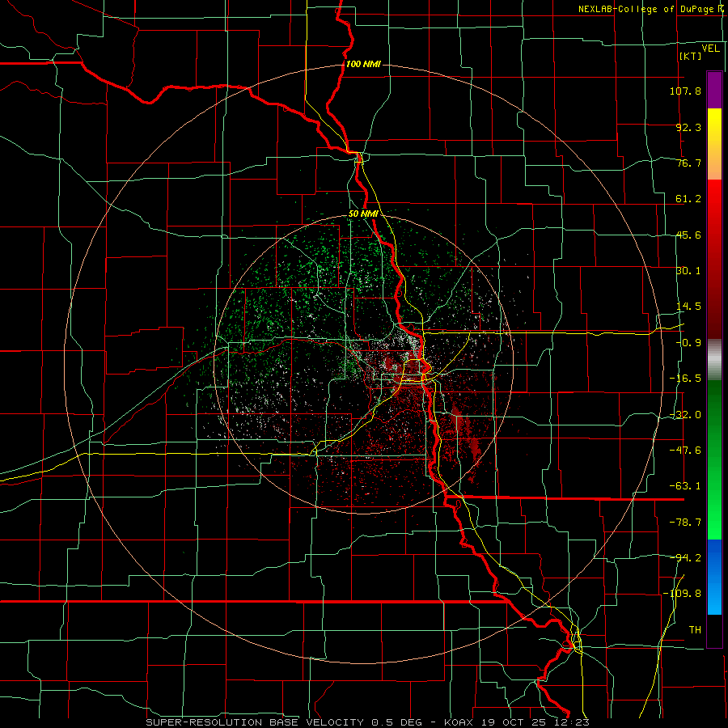Click the -78.7 value on velocity scale
728x728 pixels.
tap(685, 523)
